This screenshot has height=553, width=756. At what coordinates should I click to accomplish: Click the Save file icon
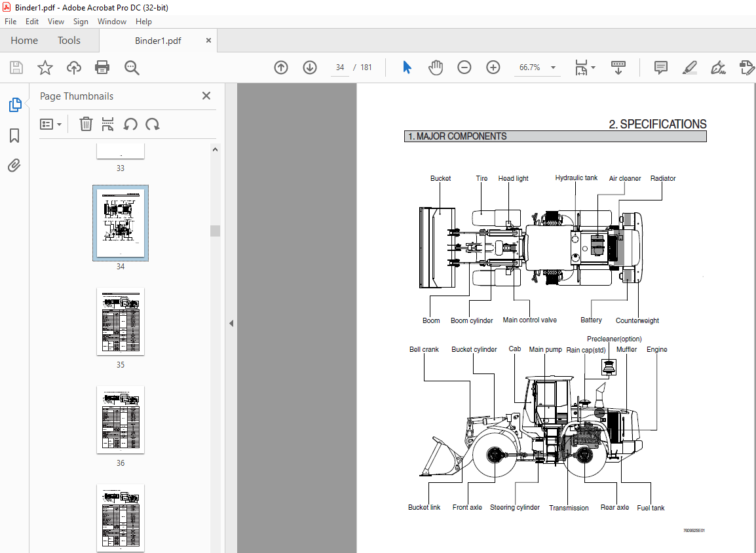click(16, 67)
